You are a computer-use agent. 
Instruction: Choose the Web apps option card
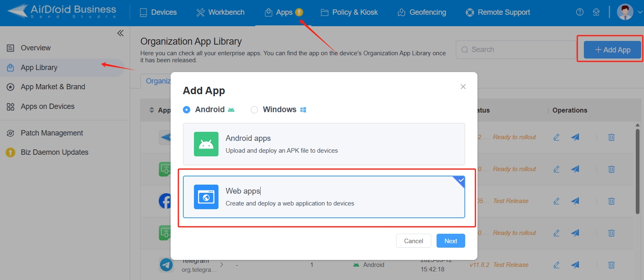(324, 197)
